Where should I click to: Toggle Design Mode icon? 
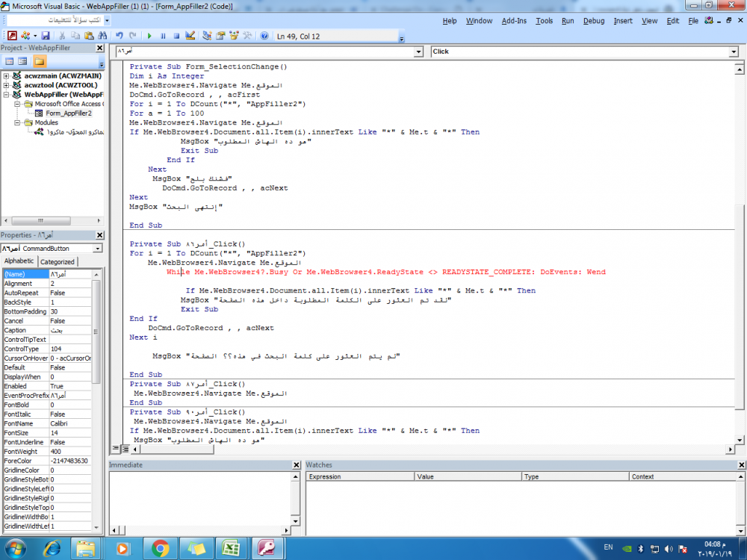coord(190,36)
